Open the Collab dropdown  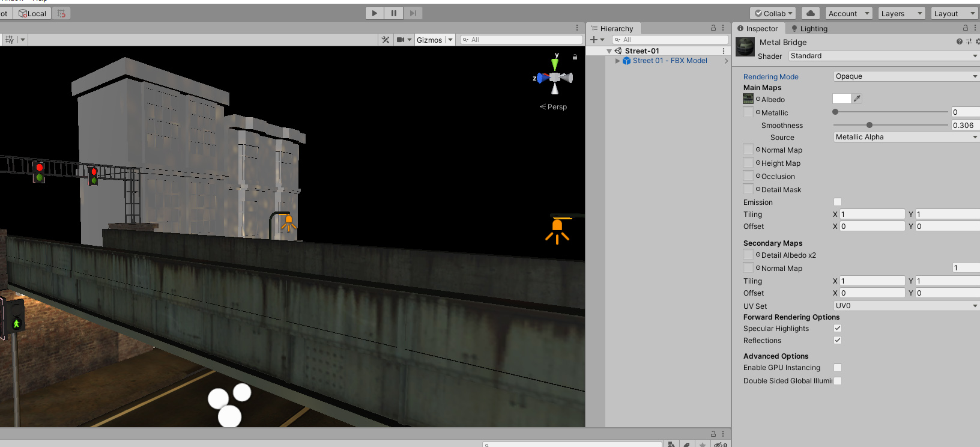tap(773, 13)
